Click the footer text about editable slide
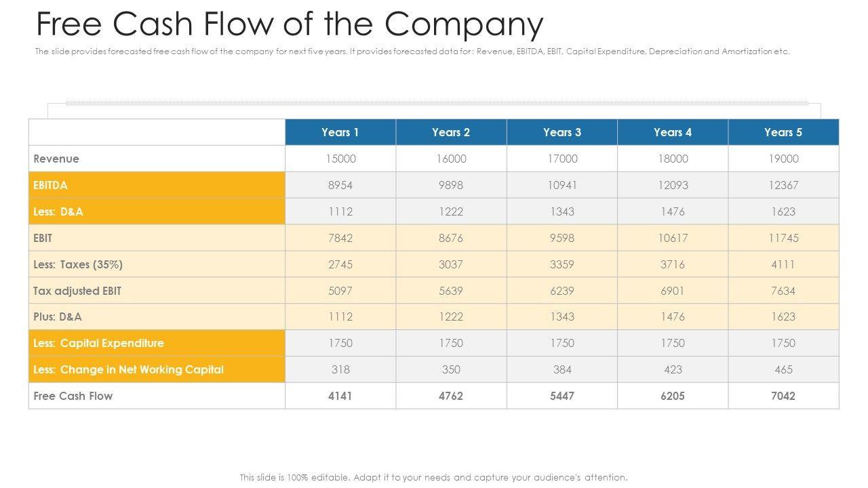This screenshot has height=488, width=868. pyautogui.click(x=433, y=477)
